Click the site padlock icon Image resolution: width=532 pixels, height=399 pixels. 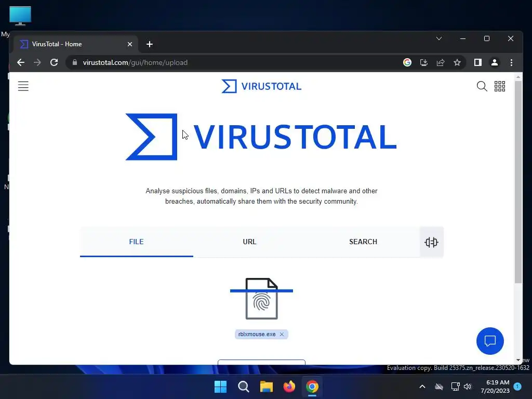coord(75,62)
